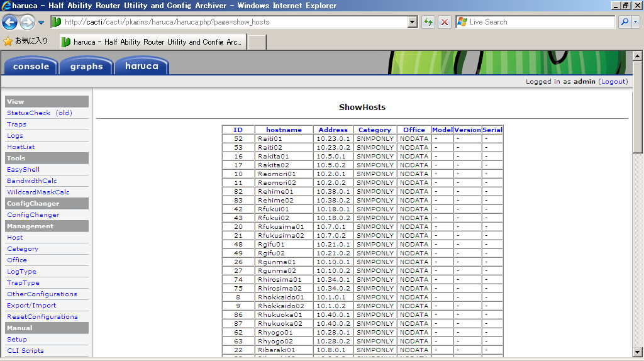
Task: Open the recent pages dropdown arrow
Action: coord(41,23)
